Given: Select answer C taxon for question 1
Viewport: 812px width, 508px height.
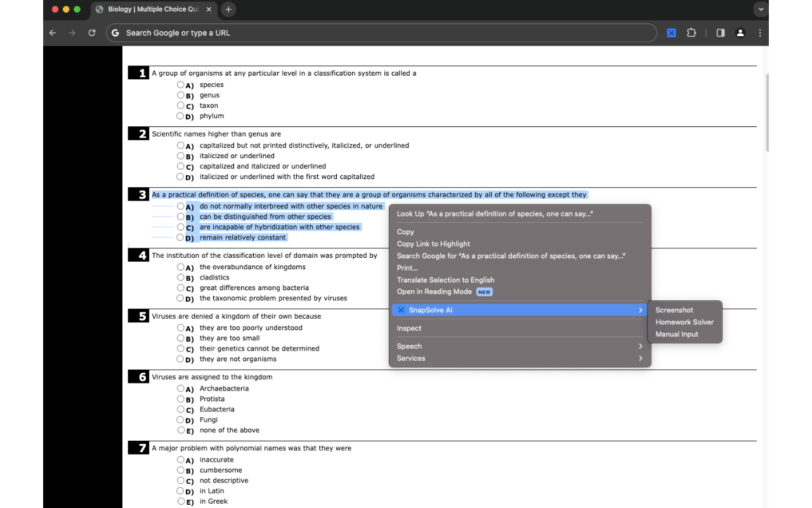Looking at the screenshot, I should click(x=181, y=105).
